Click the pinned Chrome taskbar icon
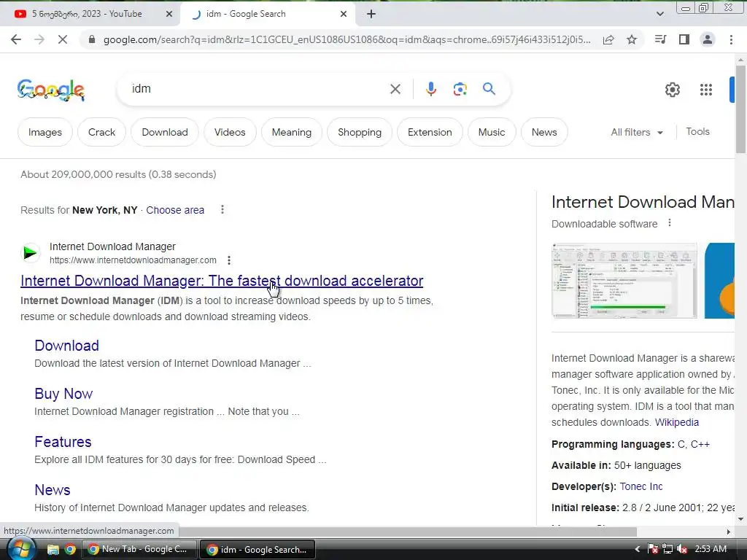The image size is (747, 560). pyautogui.click(x=70, y=550)
